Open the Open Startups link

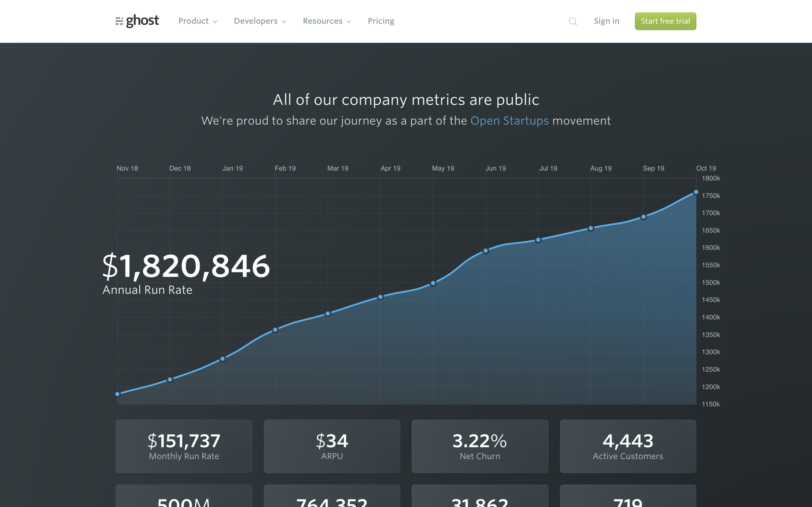coord(509,121)
